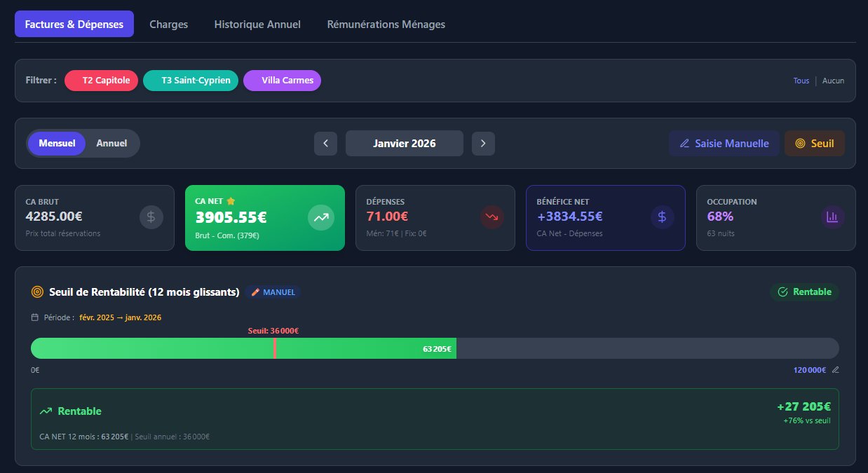This screenshot has height=473, width=868.
Task: Select the Aucun filter link
Action: [x=833, y=81]
